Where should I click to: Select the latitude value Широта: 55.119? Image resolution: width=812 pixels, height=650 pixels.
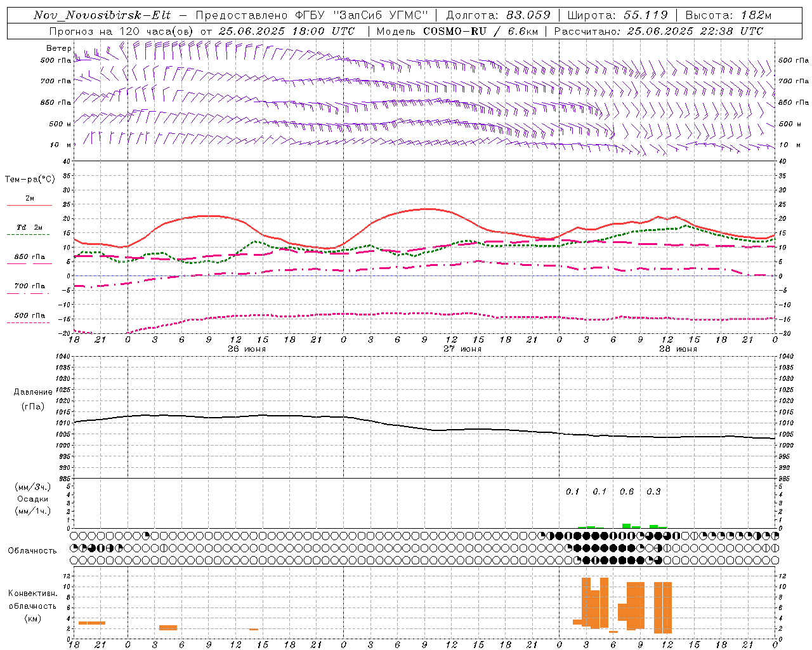[x=617, y=15]
